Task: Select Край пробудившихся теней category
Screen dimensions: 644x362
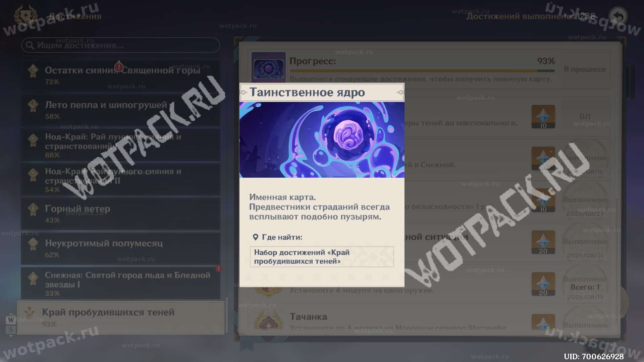Action: pos(120,317)
